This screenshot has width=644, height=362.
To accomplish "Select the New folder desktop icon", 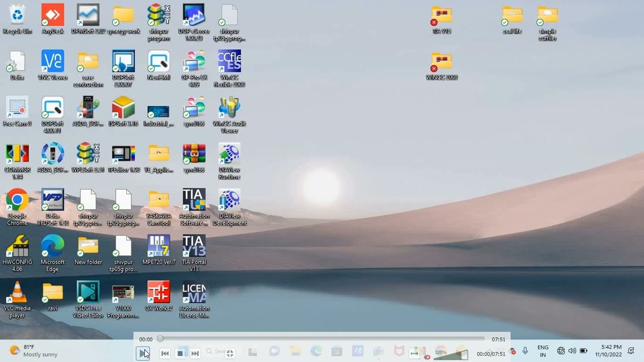I will pos(88,250).
